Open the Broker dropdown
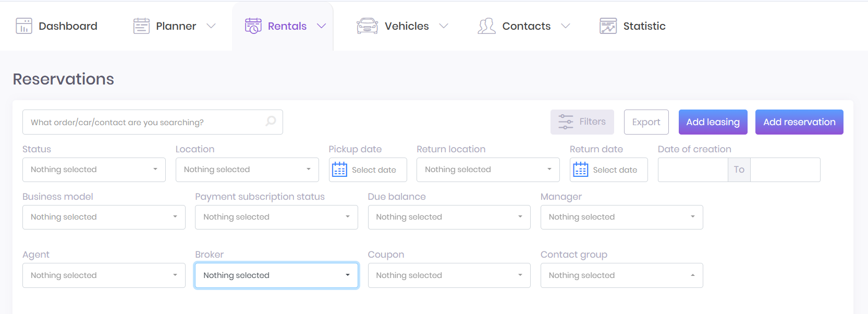868x314 pixels. pyautogui.click(x=276, y=275)
